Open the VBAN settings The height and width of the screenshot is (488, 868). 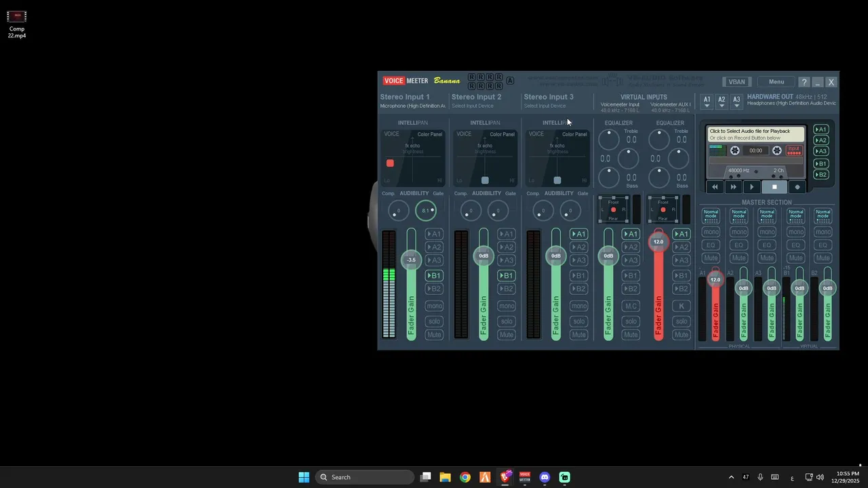point(736,82)
